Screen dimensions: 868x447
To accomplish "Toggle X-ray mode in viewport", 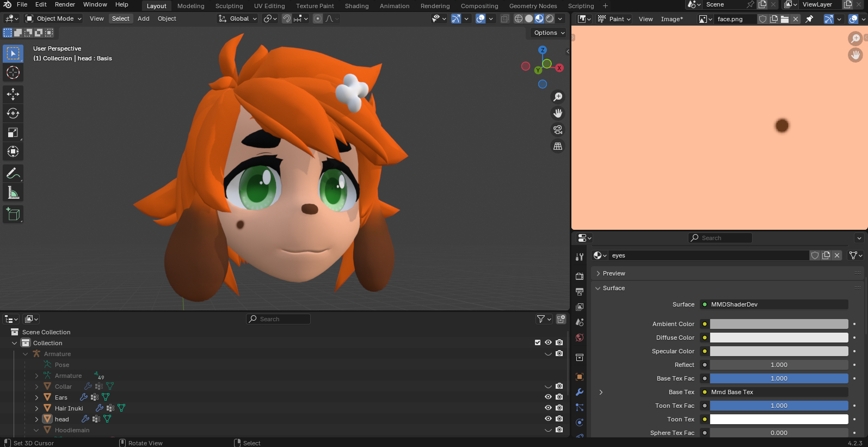I will pyautogui.click(x=504, y=19).
